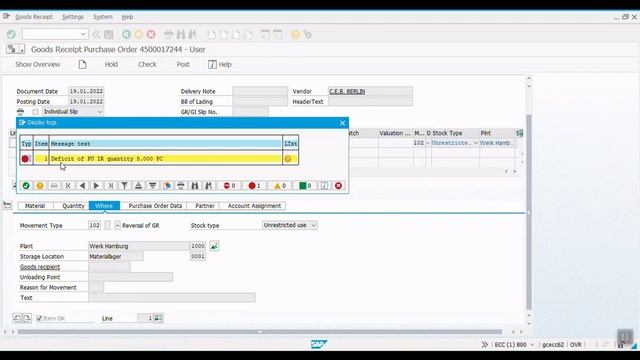Click the green success messages counter

click(x=305, y=186)
